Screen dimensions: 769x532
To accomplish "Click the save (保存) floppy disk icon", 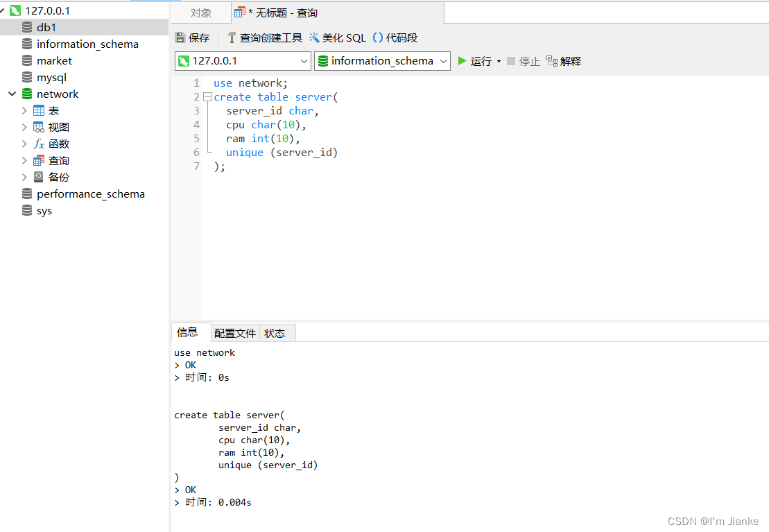I will [x=180, y=37].
